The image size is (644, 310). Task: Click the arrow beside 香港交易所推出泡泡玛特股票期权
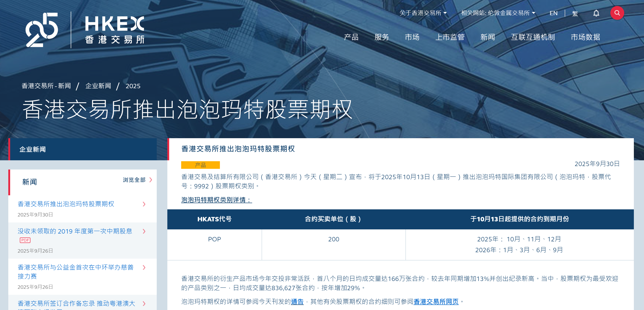[x=145, y=204]
